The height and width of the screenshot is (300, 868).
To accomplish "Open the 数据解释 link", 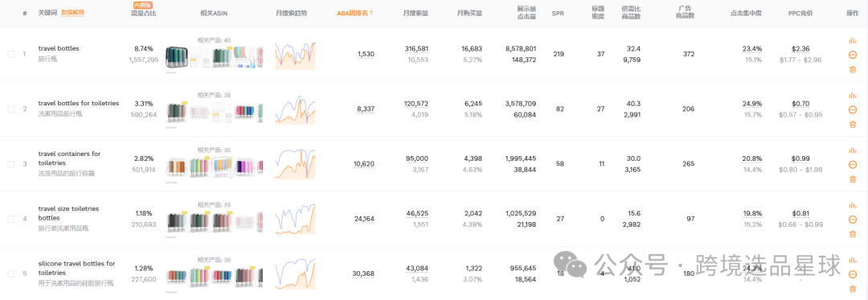I will (x=73, y=12).
